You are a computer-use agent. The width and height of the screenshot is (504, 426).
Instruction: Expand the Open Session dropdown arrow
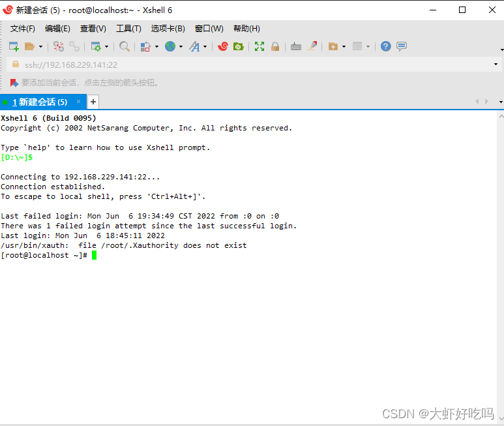tap(40, 46)
